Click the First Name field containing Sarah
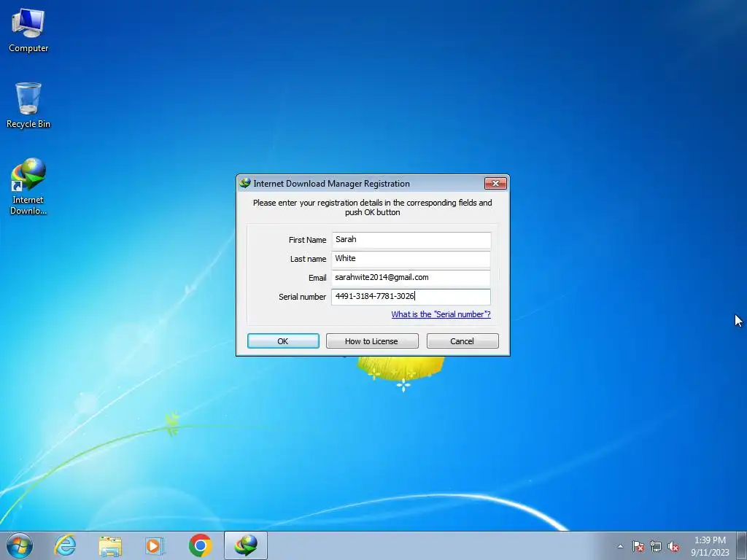This screenshot has height=560, width=747. pos(411,239)
